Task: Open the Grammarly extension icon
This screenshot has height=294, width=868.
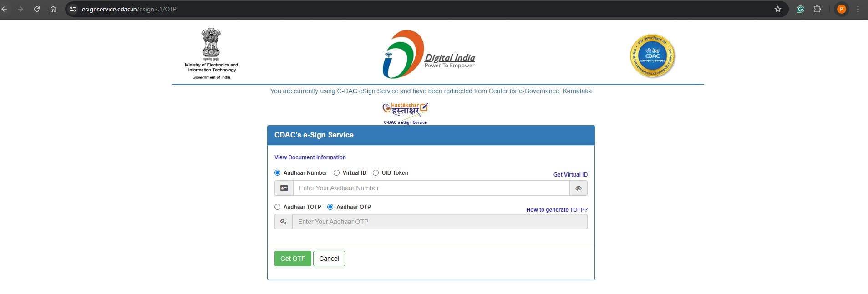Action: [800, 9]
